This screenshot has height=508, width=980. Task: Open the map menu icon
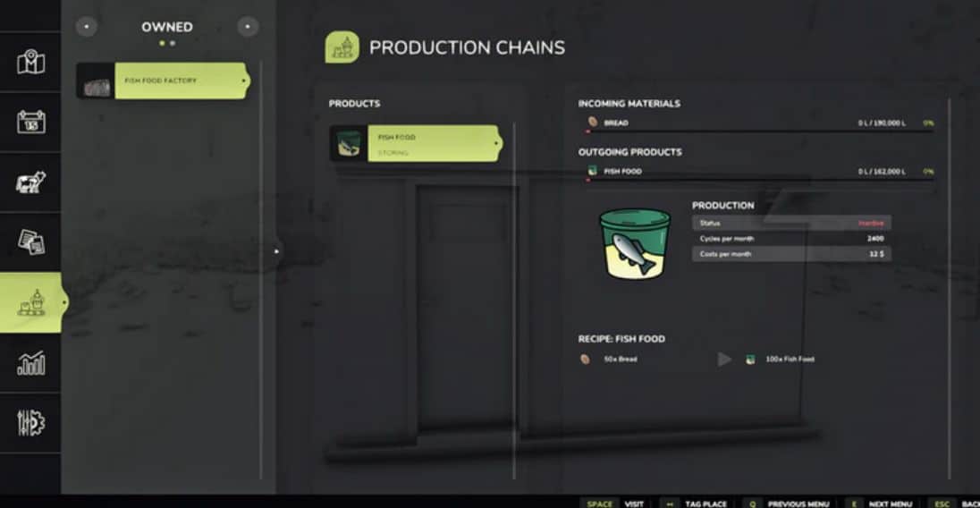(30, 62)
